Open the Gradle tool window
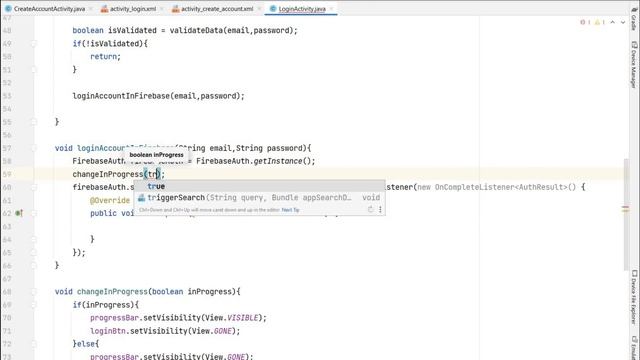The height and width of the screenshot is (360, 640). [634, 19]
